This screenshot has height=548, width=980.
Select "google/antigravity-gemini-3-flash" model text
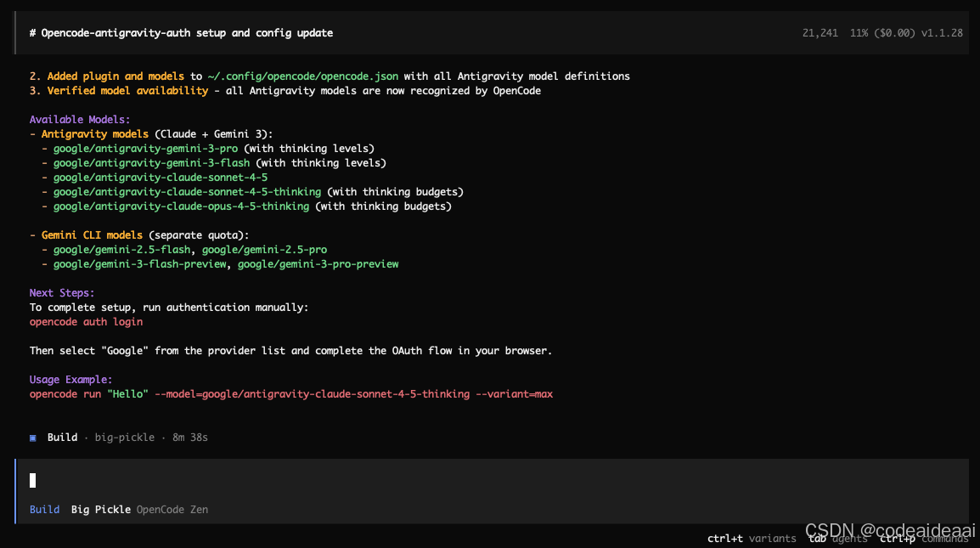pos(151,162)
